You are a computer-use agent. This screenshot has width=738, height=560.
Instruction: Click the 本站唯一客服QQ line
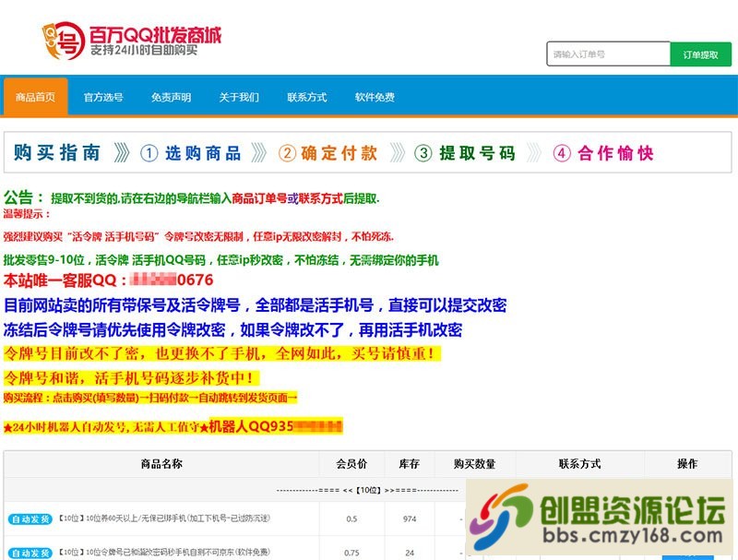(x=108, y=280)
